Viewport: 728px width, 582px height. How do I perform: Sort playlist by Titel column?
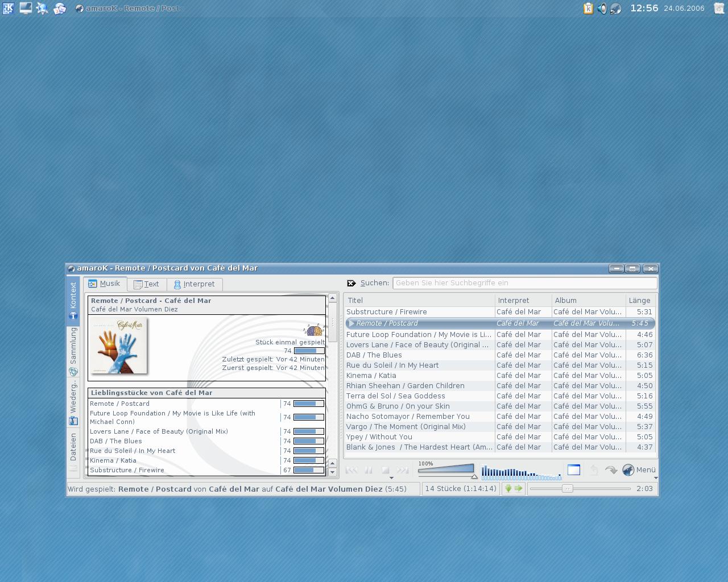point(419,300)
